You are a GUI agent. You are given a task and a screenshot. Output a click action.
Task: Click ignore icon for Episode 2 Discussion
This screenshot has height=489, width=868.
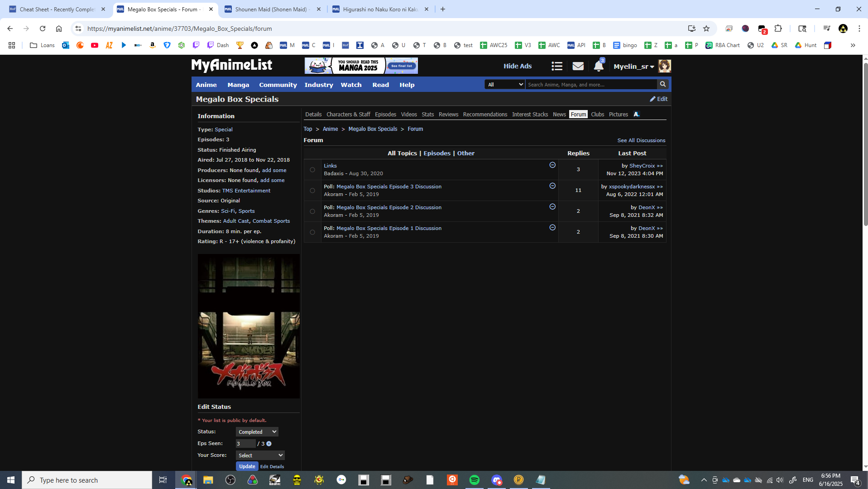click(552, 207)
